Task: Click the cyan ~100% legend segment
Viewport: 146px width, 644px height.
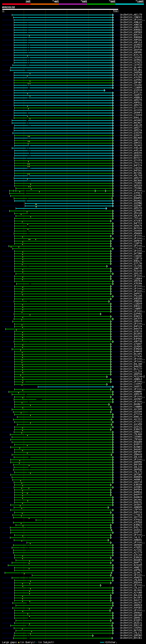Action: (129, 4)
